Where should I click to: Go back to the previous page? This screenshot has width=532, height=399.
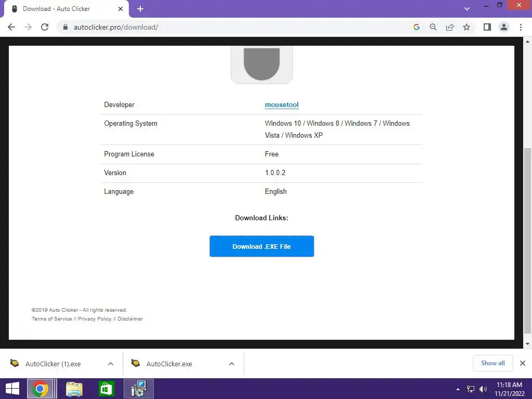click(x=11, y=27)
